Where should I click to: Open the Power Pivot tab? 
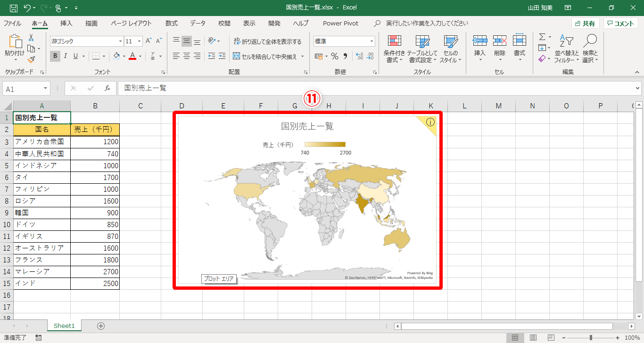click(x=340, y=23)
